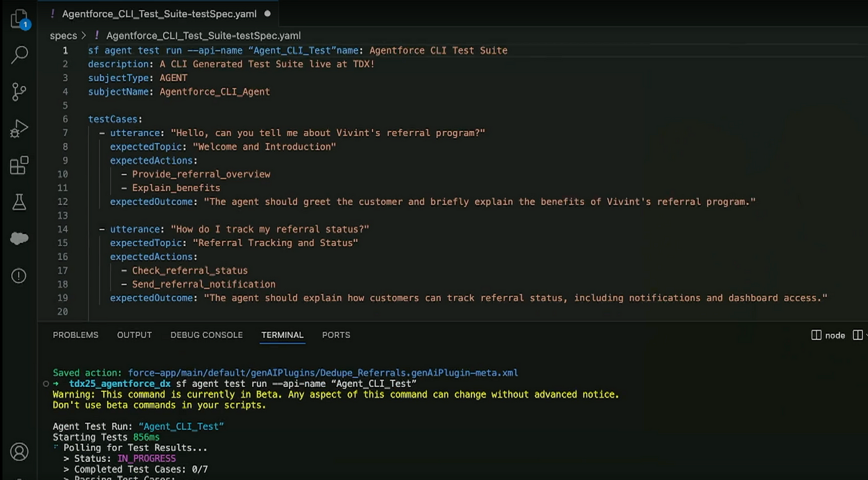
Task: Switch to the DEBUG CONSOLE tab
Action: [x=206, y=335]
